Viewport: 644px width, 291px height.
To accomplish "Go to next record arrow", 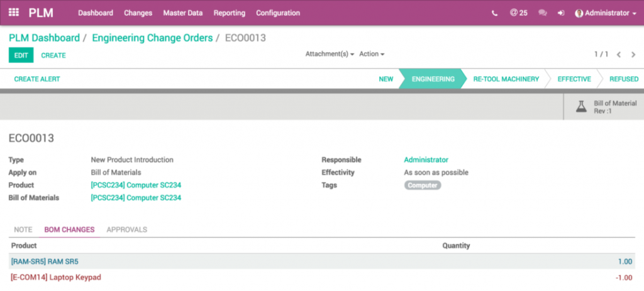I will (x=633, y=55).
